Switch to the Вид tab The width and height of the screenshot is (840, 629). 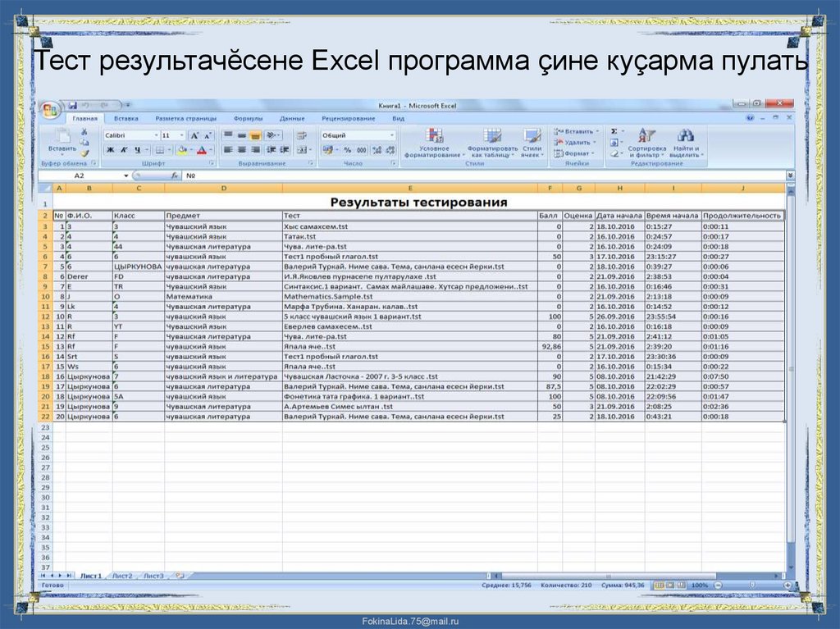(x=398, y=118)
